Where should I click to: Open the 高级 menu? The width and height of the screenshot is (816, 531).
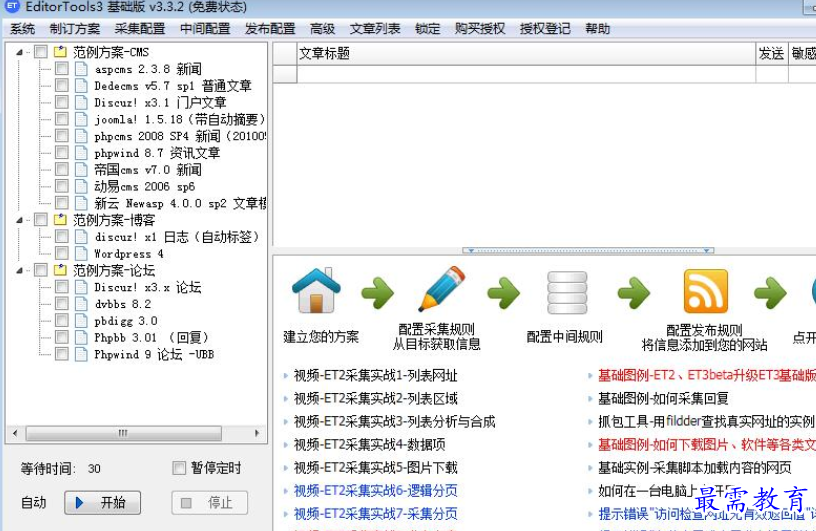click(323, 29)
